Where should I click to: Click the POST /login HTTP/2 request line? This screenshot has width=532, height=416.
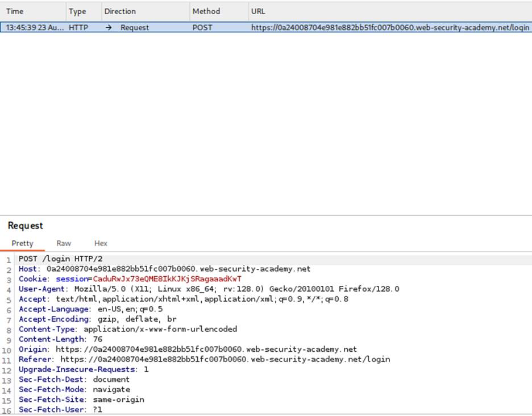[x=61, y=259]
